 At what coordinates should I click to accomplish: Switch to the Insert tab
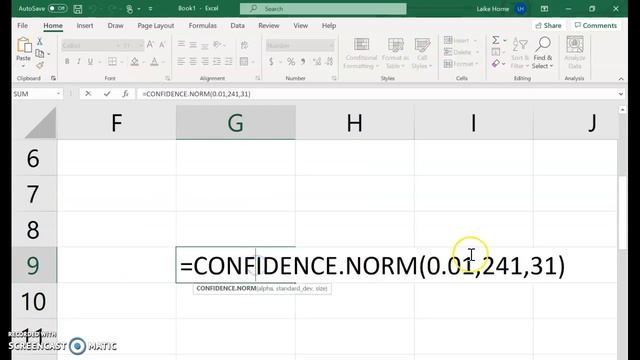tap(85, 25)
